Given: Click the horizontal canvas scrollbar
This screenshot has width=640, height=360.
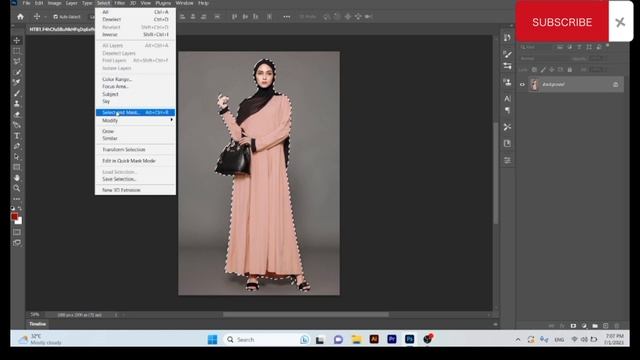Looking at the screenshot, I should point(306,315).
